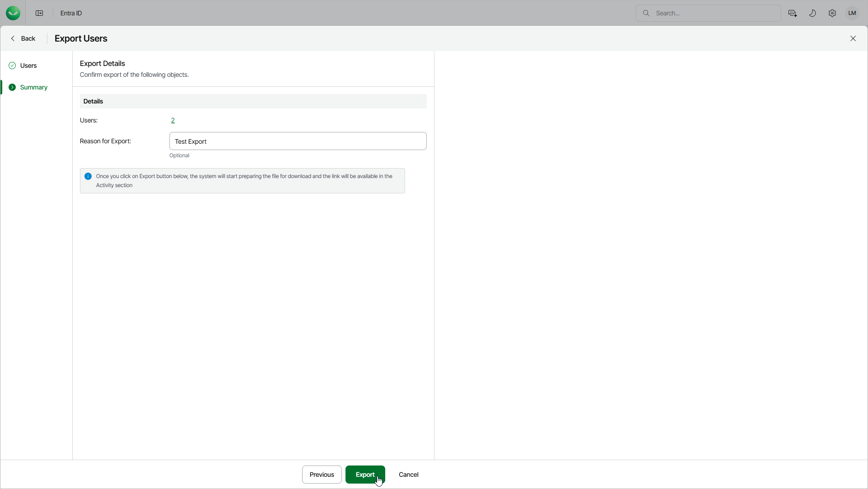Switch to dark mode moon icon
The width and height of the screenshot is (868, 489).
click(812, 13)
